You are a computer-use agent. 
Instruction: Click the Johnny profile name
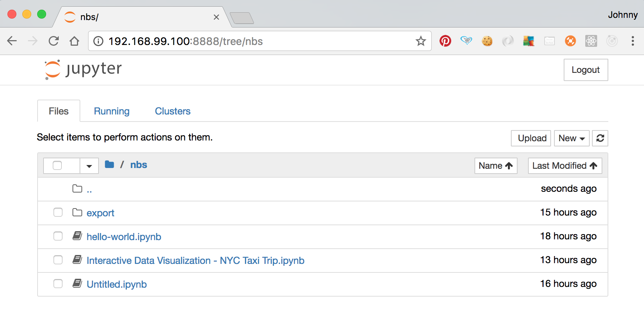click(x=623, y=15)
